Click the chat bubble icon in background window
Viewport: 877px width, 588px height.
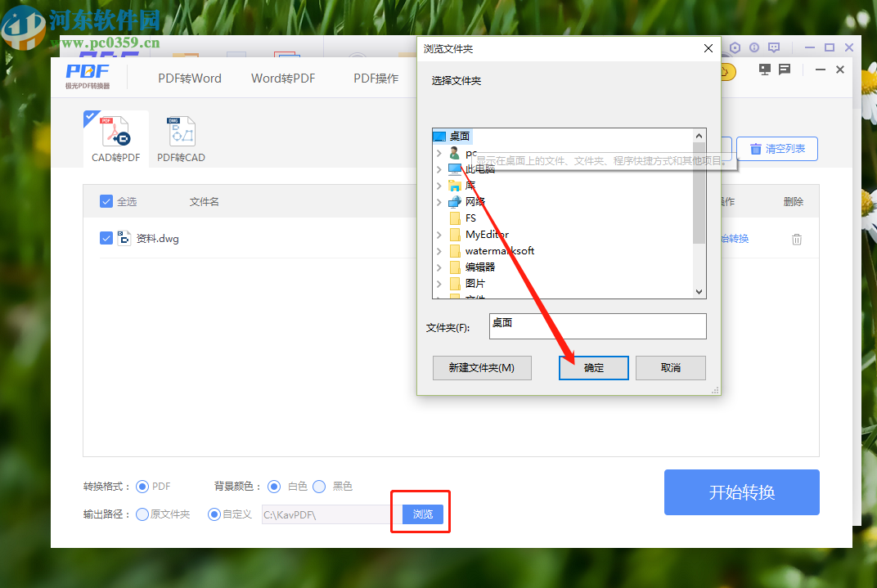pyautogui.click(x=774, y=48)
